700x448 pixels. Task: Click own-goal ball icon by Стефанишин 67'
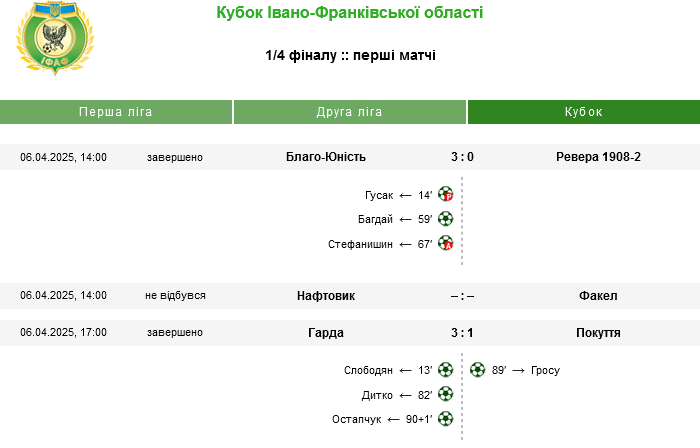tap(446, 244)
